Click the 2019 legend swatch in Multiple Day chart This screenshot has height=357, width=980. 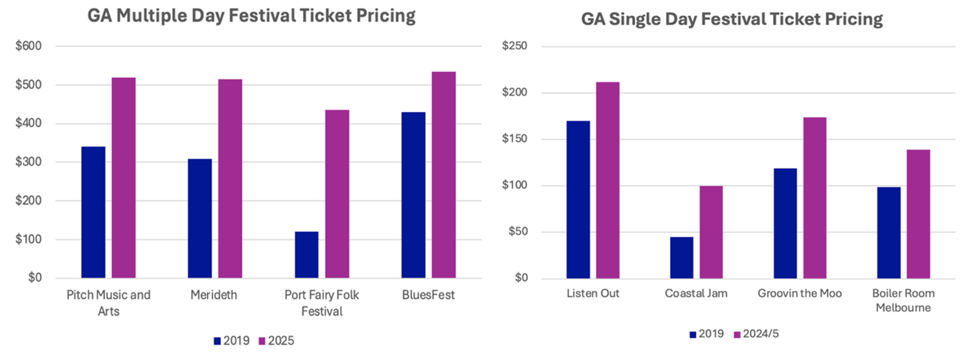point(217,341)
